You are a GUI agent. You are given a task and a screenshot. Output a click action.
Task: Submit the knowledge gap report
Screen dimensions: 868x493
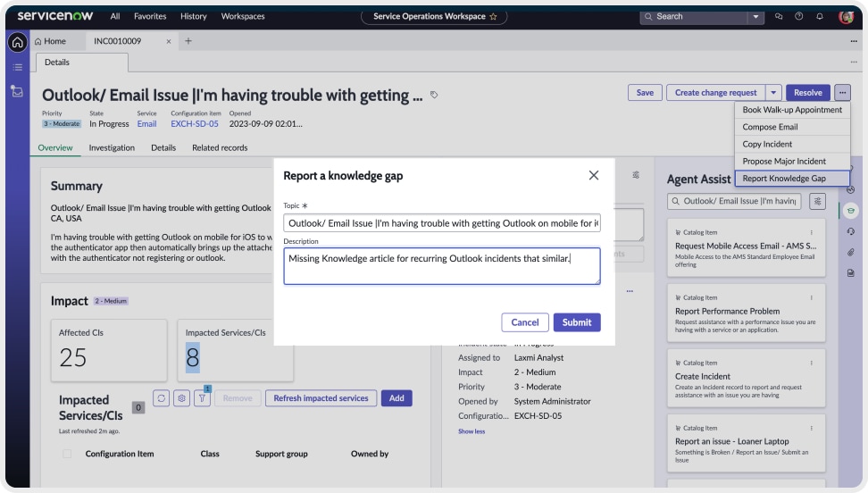click(576, 322)
